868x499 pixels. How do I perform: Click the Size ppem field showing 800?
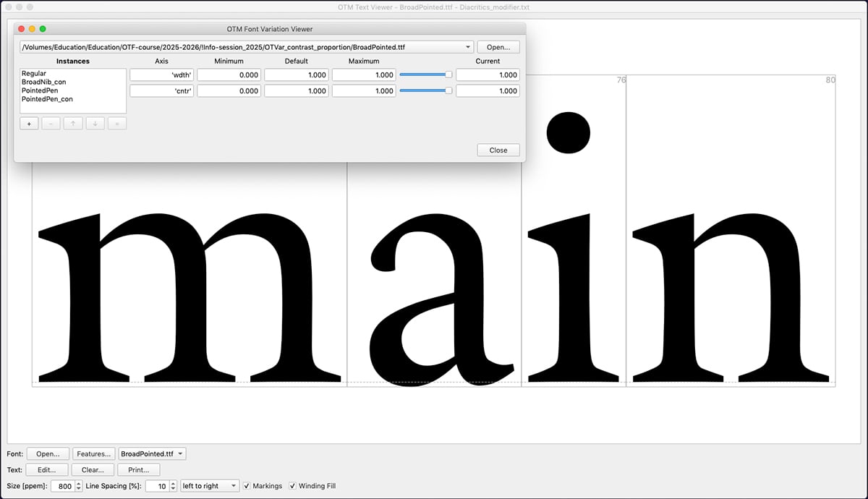(x=62, y=486)
